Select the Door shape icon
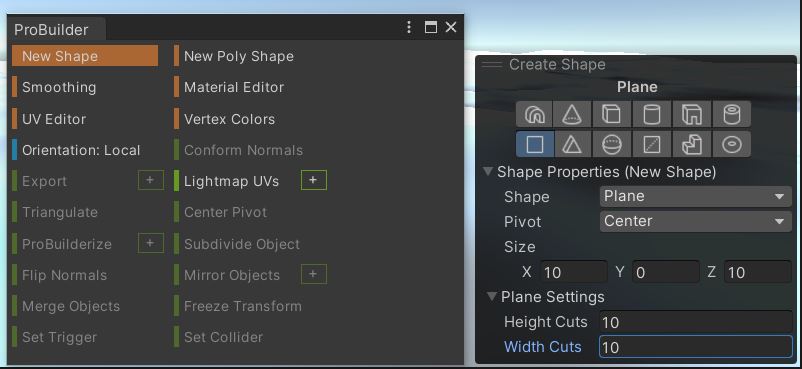The width and height of the screenshot is (802, 369). pos(692,114)
